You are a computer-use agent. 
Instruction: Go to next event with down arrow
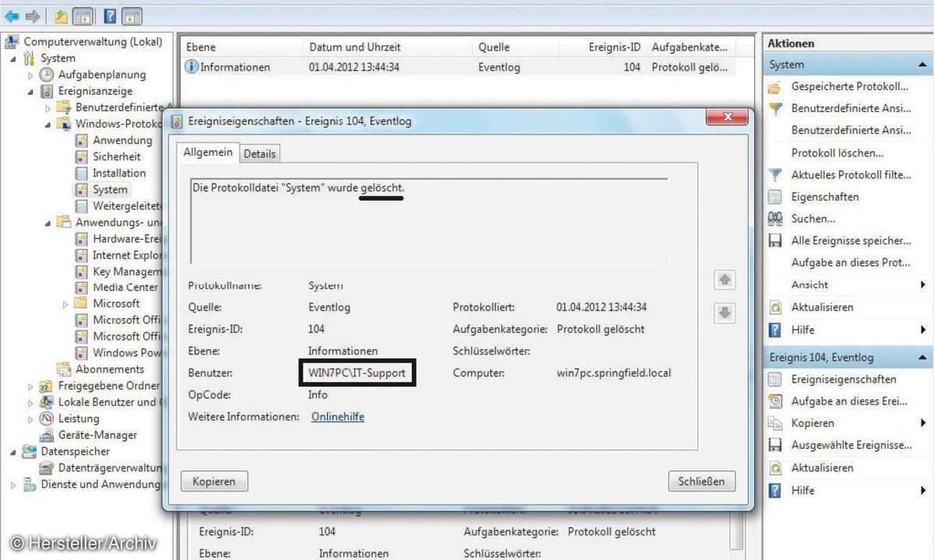[725, 313]
